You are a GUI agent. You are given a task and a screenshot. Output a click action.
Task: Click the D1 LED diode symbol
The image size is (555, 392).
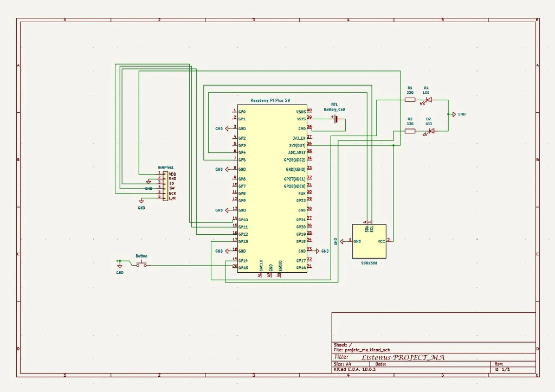tap(429, 100)
